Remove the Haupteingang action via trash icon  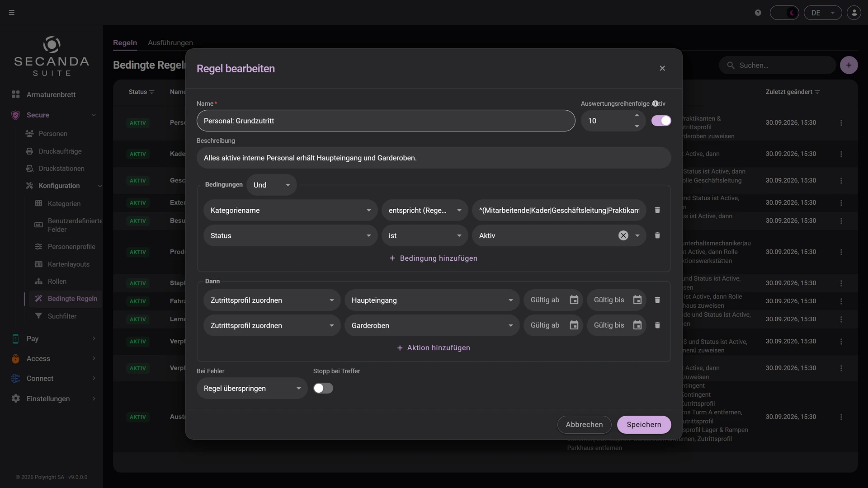tap(657, 300)
